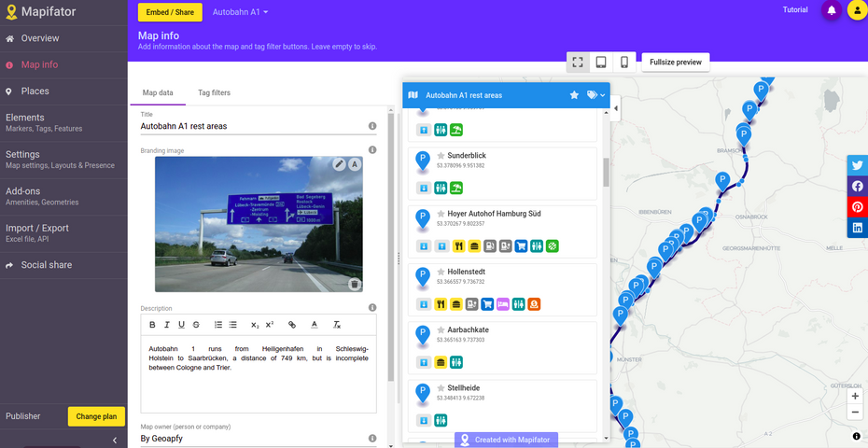This screenshot has height=448, width=868.
Task: Click the edit pencil icon on the branding image
Action: [340, 164]
